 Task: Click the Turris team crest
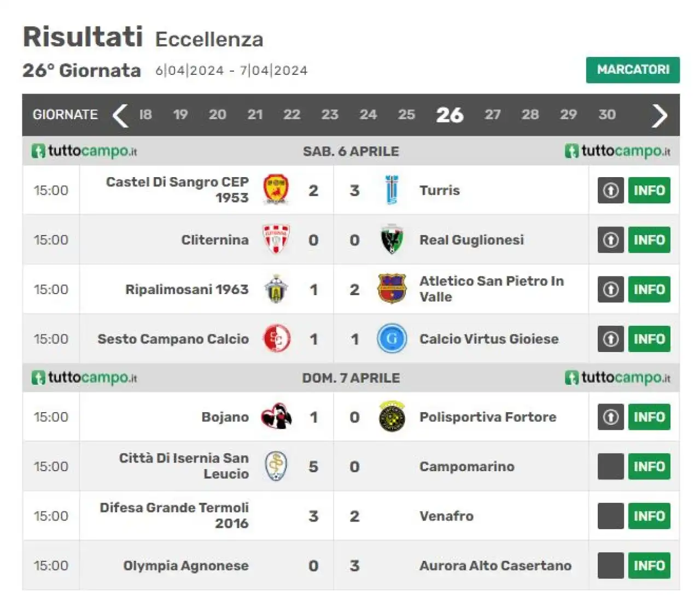pos(392,190)
